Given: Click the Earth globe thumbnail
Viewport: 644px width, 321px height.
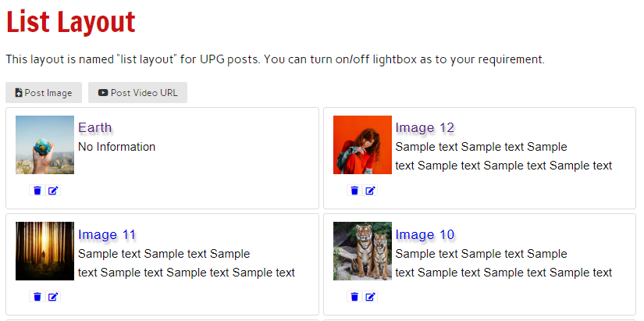Looking at the screenshot, I should [x=44, y=145].
